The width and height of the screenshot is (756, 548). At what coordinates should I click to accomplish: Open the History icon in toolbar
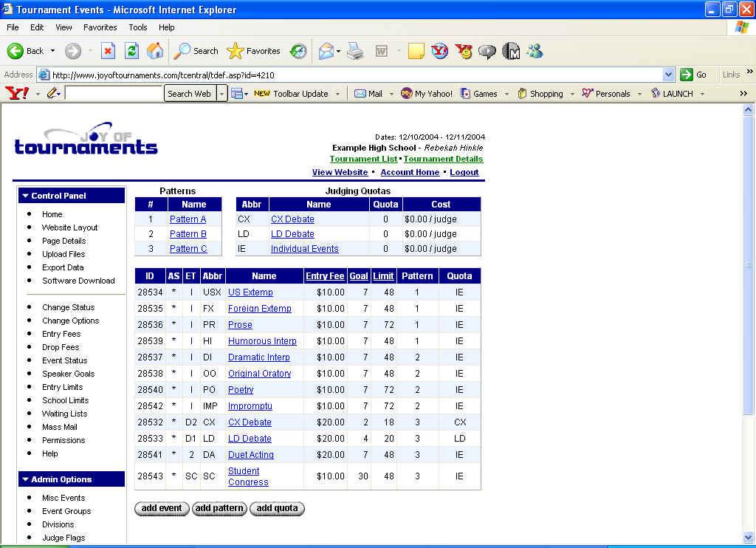pos(298,51)
